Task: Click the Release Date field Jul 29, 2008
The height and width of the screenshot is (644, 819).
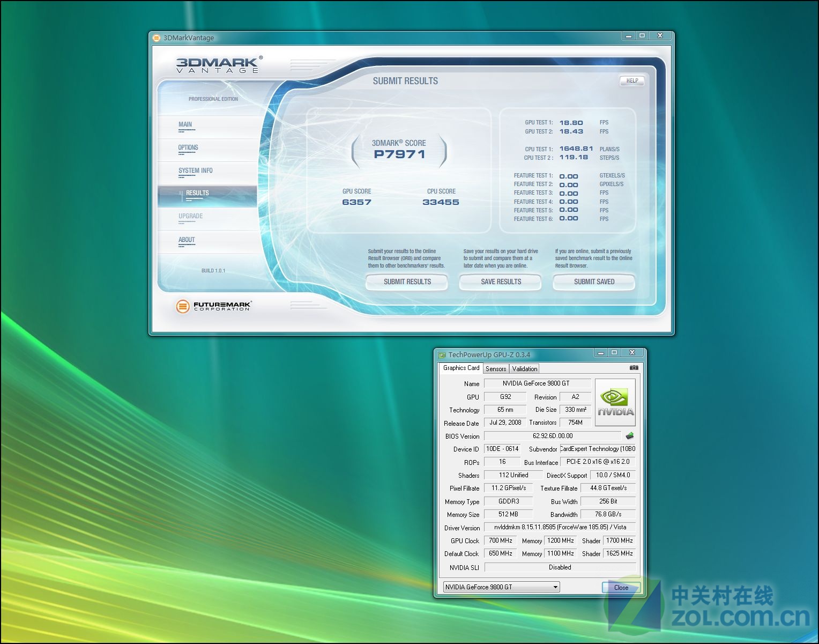Action: point(505,423)
